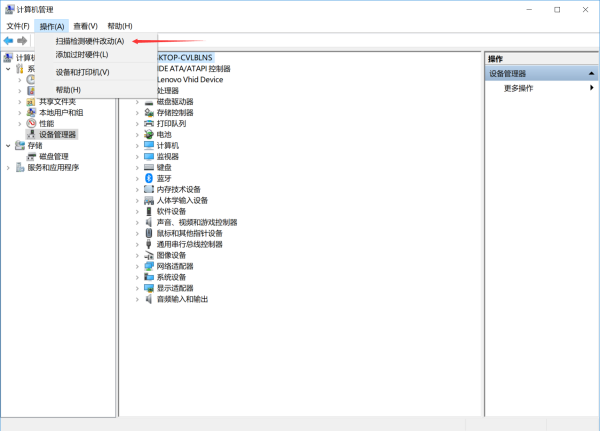Select the 音频输入和输出 row
This screenshot has width=600, height=431.
coord(182,299)
